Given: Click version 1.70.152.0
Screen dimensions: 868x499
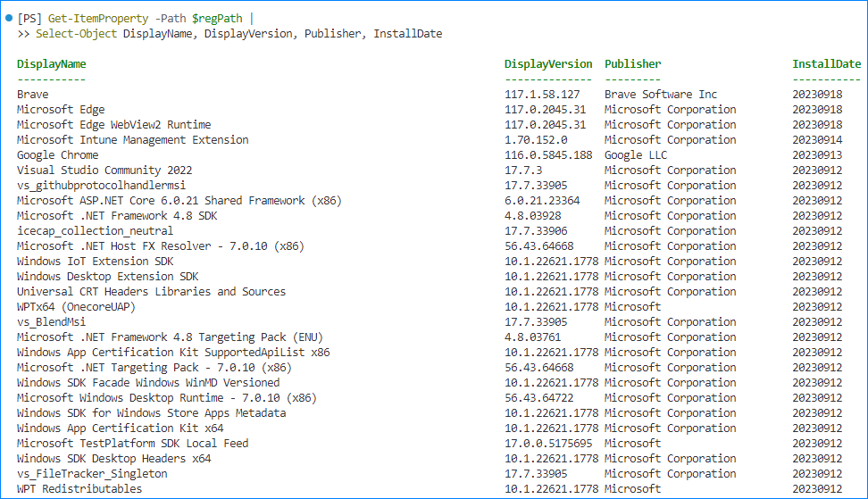Looking at the screenshot, I should (x=536, y=140).
